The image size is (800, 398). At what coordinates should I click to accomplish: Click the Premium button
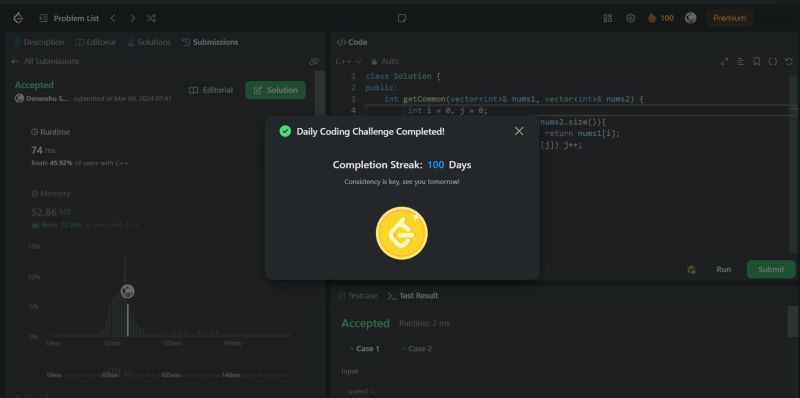coord(729,18)
